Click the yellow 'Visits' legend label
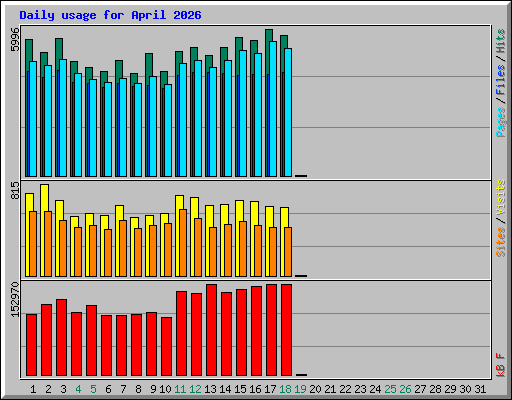Screen dimensions: 512x400 (501, 197)
